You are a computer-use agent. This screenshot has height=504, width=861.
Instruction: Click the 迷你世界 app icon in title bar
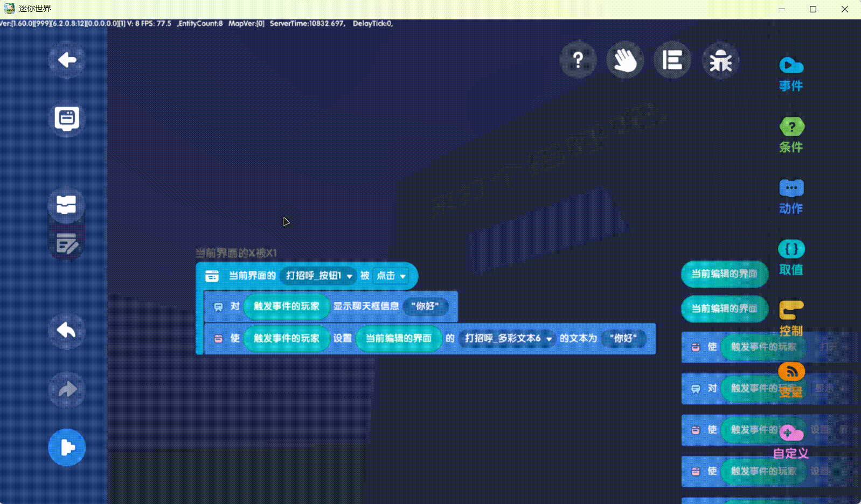[x=9, y=9]
